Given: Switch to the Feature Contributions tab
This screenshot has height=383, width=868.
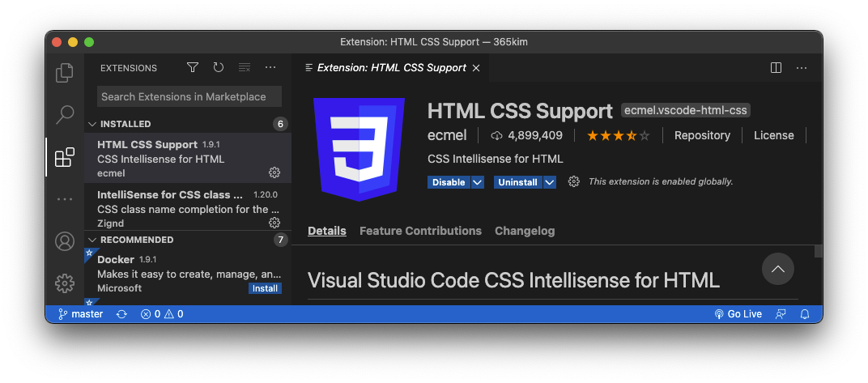Looking at the screenshot, I should [421, 231].
